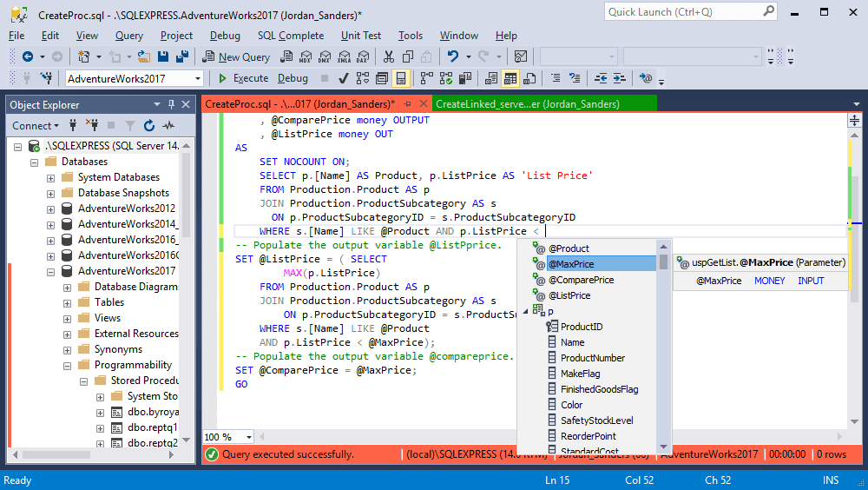This screenshot has width=868, height=490.
Task: Expand the System Databases node
Action: [51, 178]
